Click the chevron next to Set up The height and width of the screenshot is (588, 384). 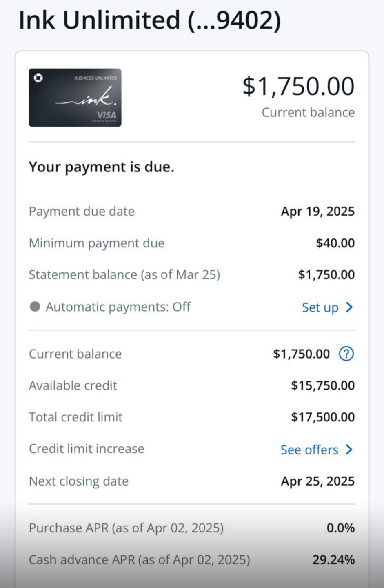(x=349, y=307)
